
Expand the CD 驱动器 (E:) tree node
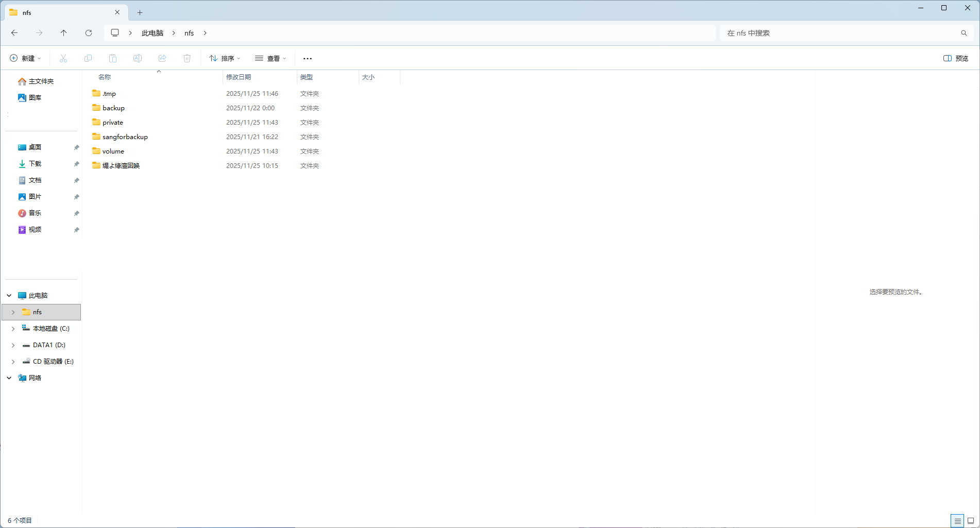(x=13, y=362)
